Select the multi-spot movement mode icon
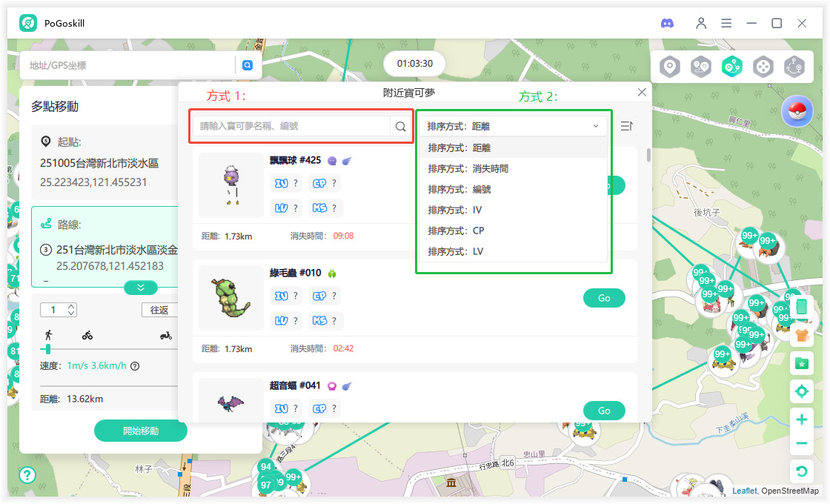The image size is (830, 504). (x=732, y=67)
